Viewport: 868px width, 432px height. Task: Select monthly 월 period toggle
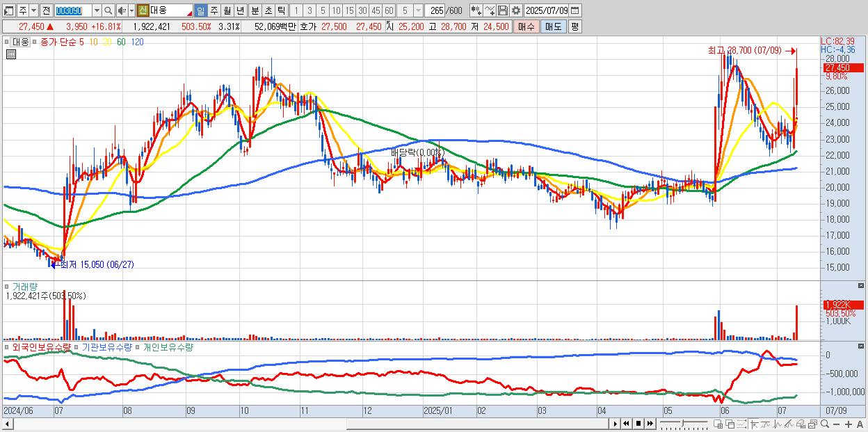[227, 10]
